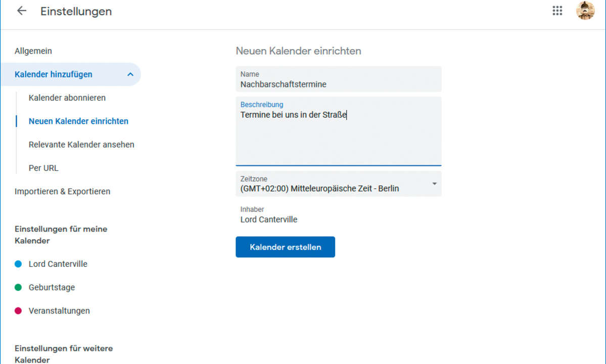Image resolution: width=606 pixels, height=364 pixels.
Task: Open Lord Canterville calendar settings
Action: coord(58,264)
